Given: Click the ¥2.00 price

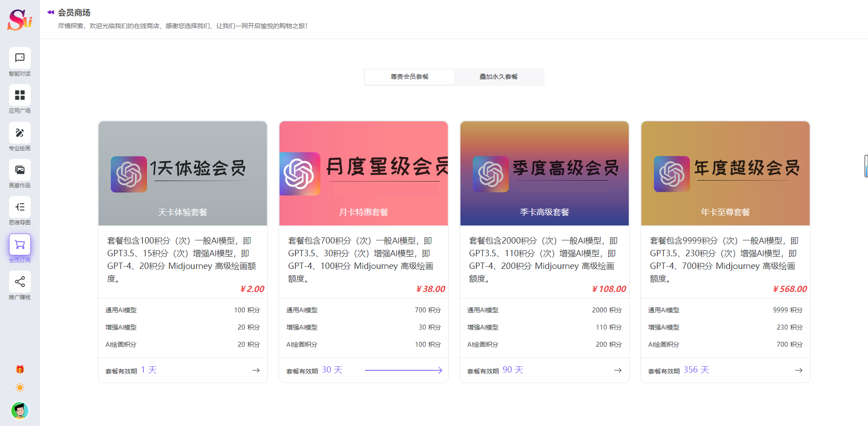Looking at the screenshot, I should 252,289.
